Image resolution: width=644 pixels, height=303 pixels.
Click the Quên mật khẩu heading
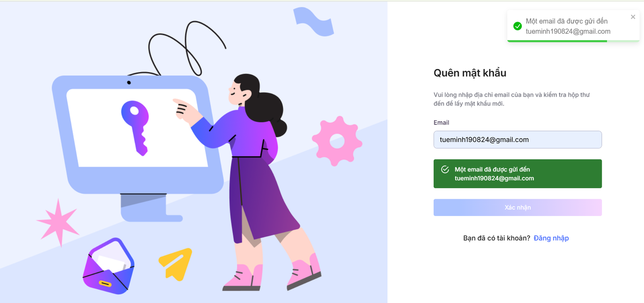pos(470,73)
